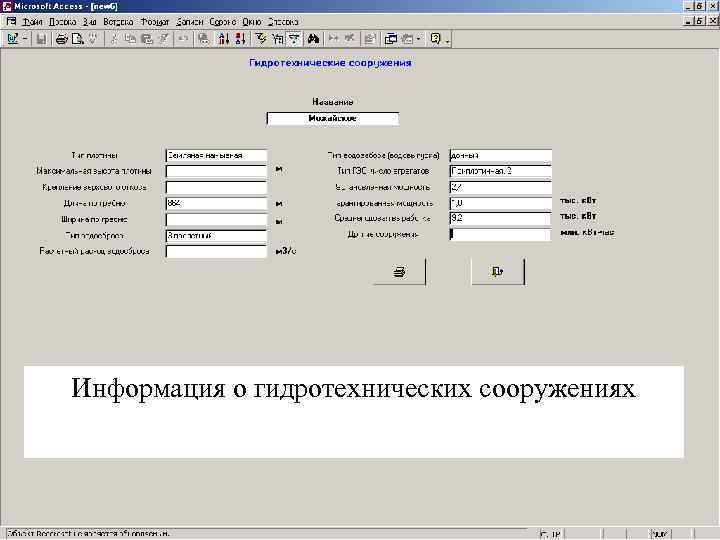720x540 pixels.
Task: Click the design spillway discharge field
Action: (x=216, y=252)
